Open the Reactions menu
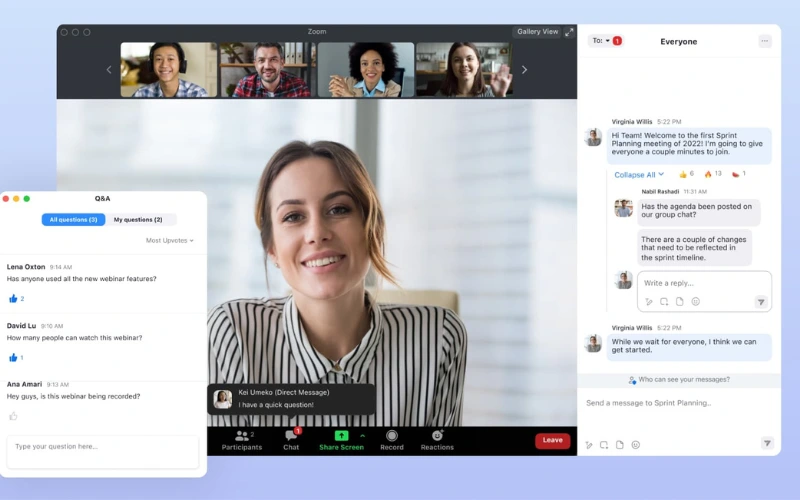This screenshot has width=800, height=500. coord(437,438)
